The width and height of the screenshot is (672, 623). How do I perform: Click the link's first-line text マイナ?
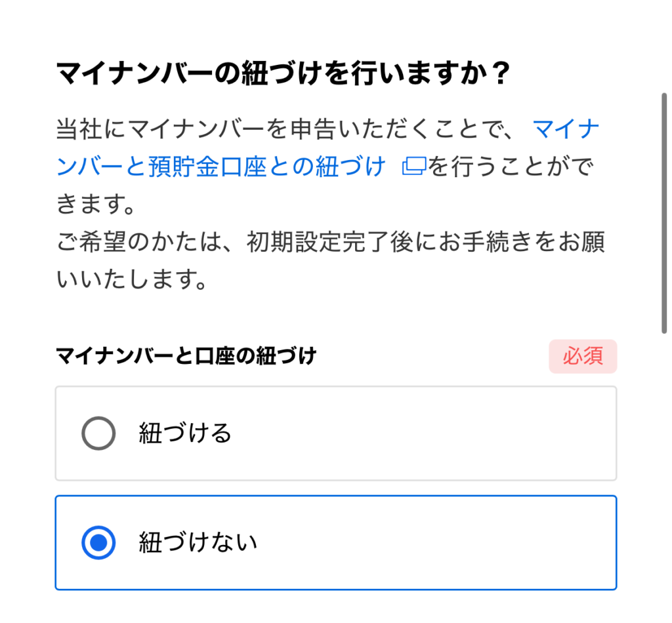(566, 129)
